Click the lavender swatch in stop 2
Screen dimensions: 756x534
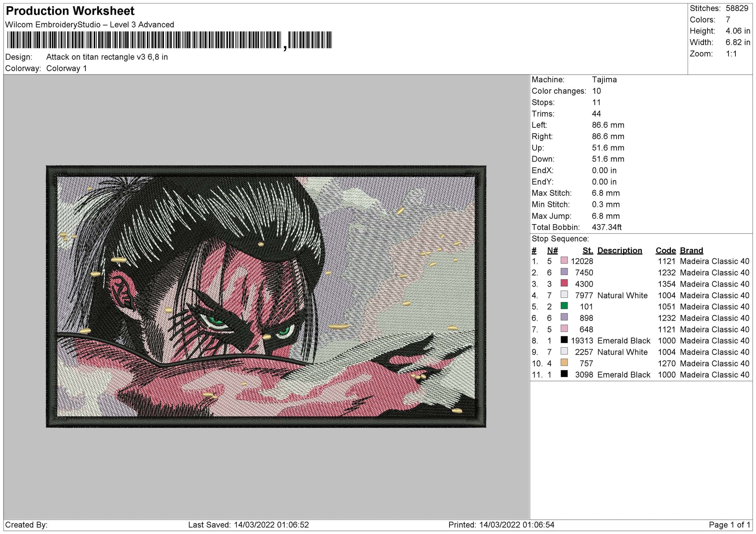pos(564,271)
